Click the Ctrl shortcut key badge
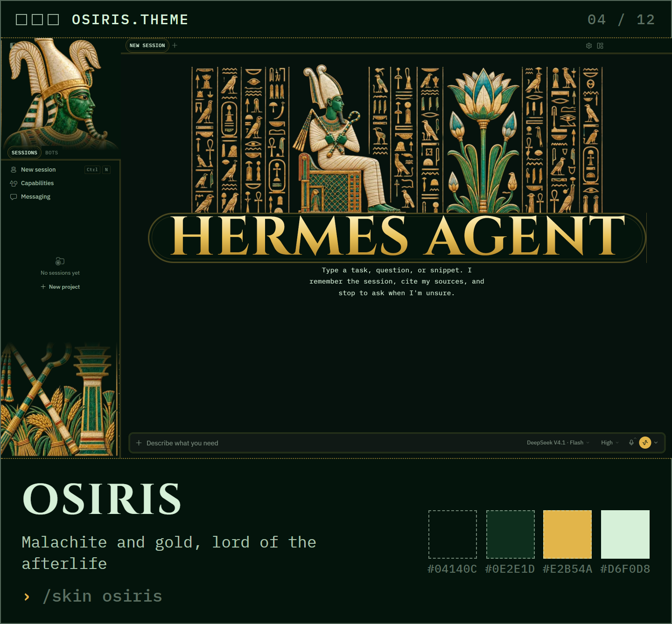 [x=92, y=170]
